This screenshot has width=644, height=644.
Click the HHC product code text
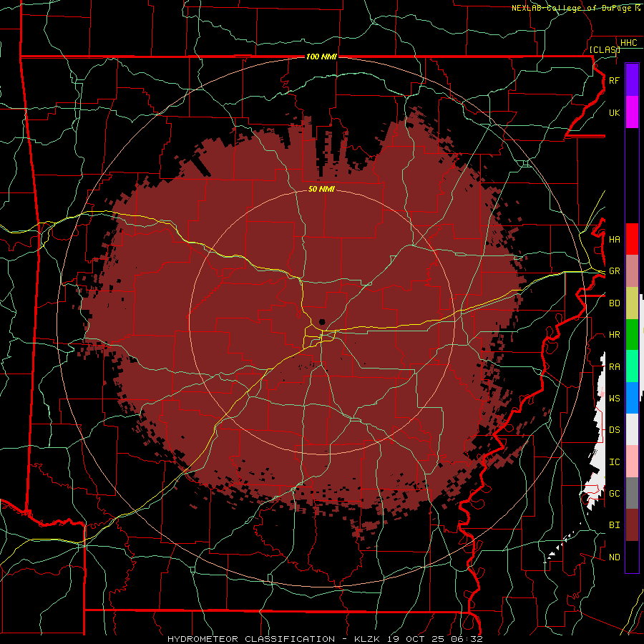click(628, 43)
